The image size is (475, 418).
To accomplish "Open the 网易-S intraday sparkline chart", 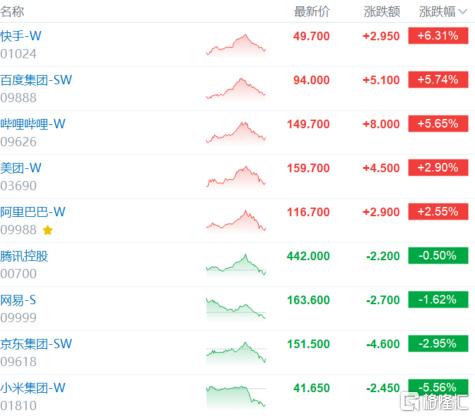I will pyautogui.click(x=236, y=308).
